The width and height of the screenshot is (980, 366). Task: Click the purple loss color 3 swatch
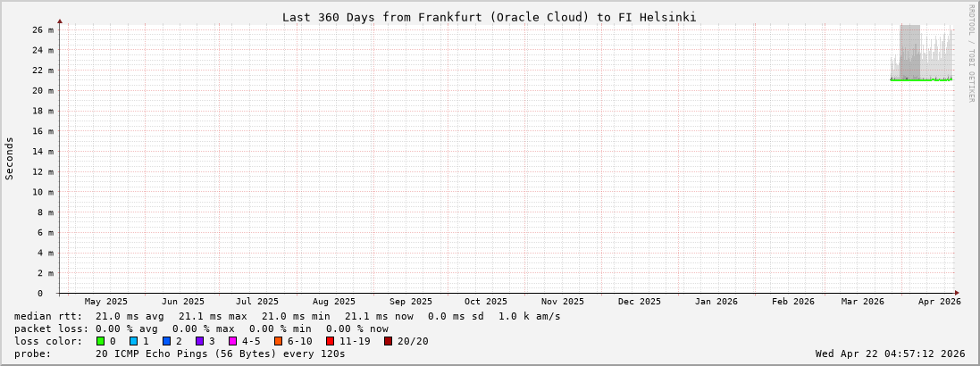click(200, 341)
